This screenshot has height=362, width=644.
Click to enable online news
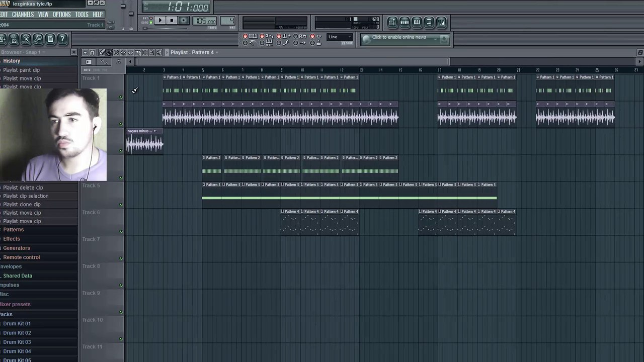[x=399, y=37]
